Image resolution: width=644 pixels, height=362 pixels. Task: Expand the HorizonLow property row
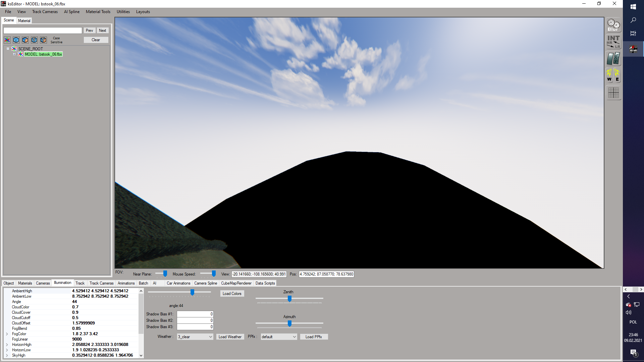click(7, 350)
